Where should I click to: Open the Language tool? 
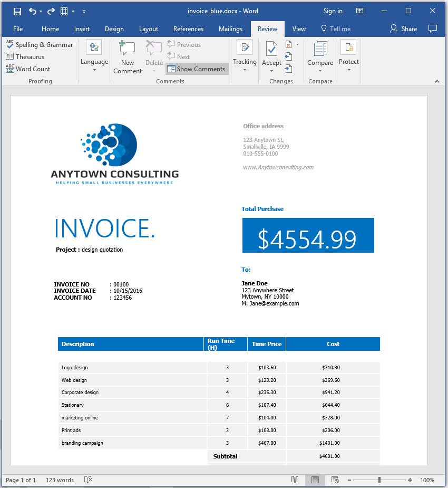point(94,55)
